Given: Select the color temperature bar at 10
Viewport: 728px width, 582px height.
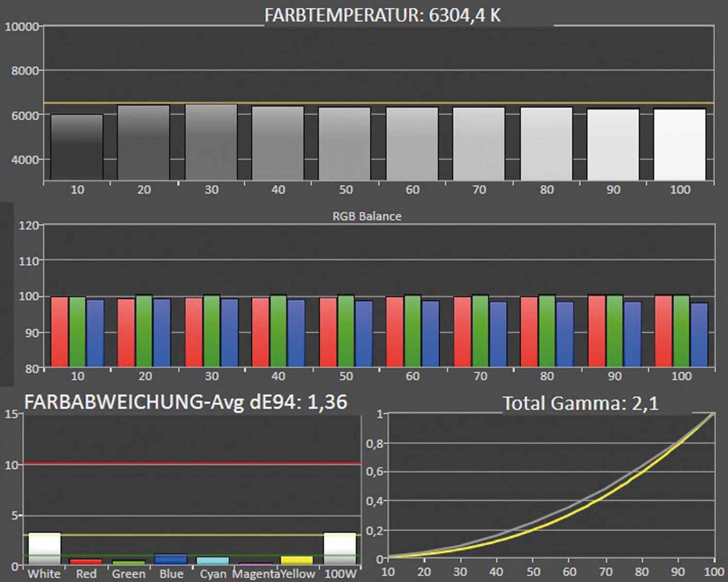Looking at the screenshot, I should (77, 147).
